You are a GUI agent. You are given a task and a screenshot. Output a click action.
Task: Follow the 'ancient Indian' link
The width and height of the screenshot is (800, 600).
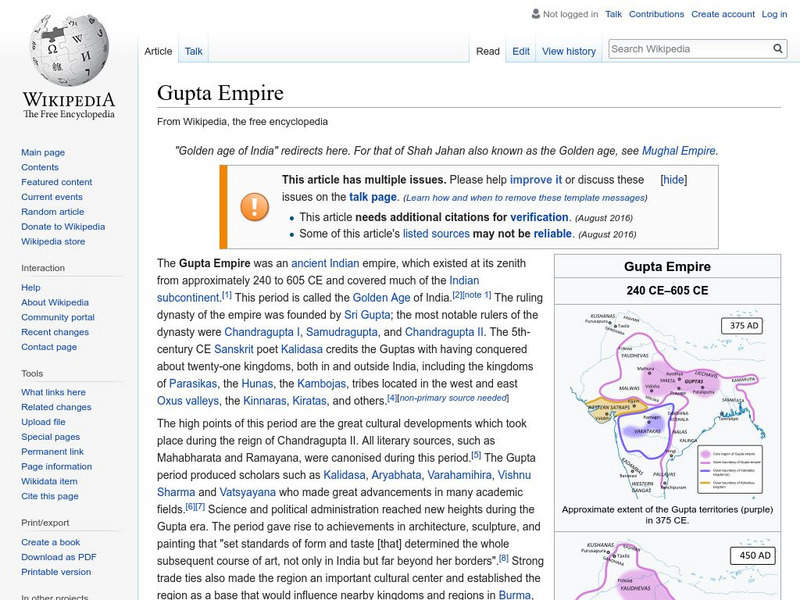[325, 263]
